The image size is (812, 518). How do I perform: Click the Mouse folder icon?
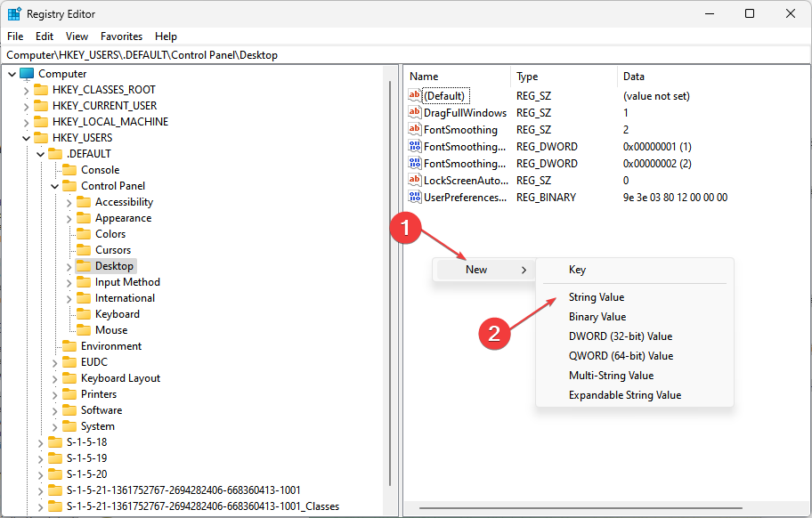(84, 331)
